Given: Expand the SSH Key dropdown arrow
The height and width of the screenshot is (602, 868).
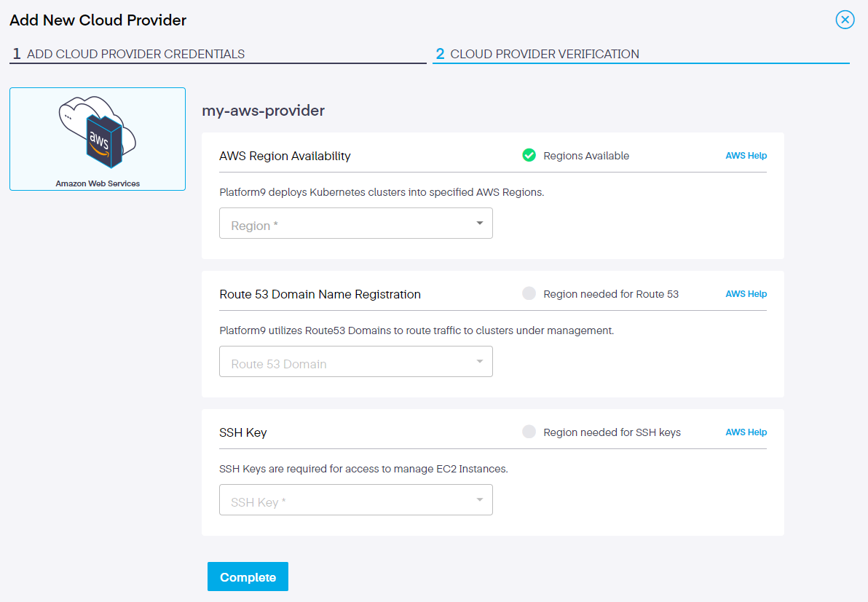Looking at the screenshot, I should pos(479,500).
